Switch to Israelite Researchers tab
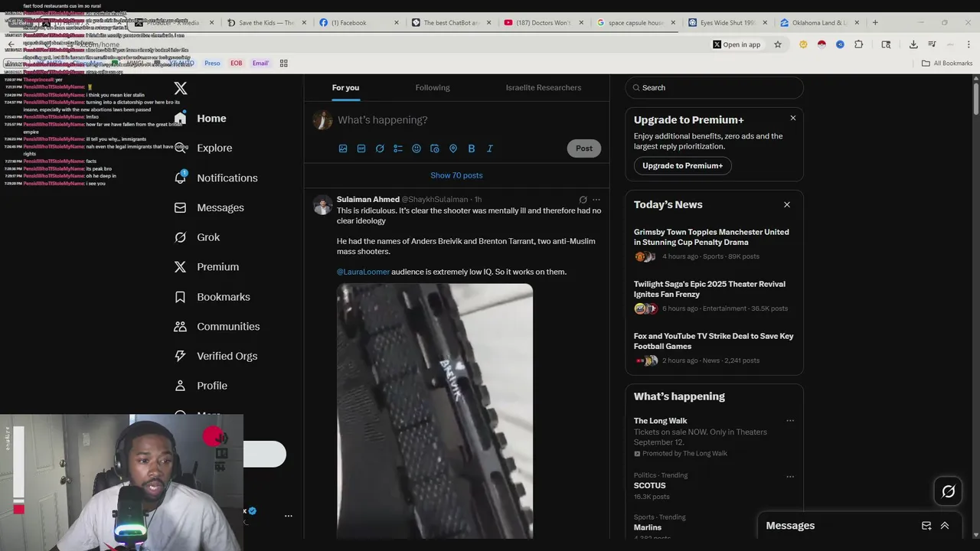Viewport: 980px width, 551px height. point(544,88)
